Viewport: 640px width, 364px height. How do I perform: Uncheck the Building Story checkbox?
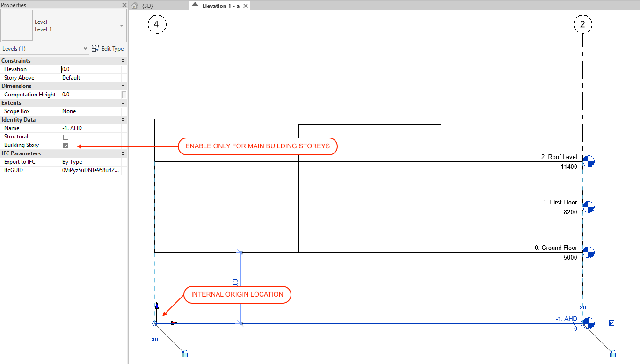tap(65, 146)
